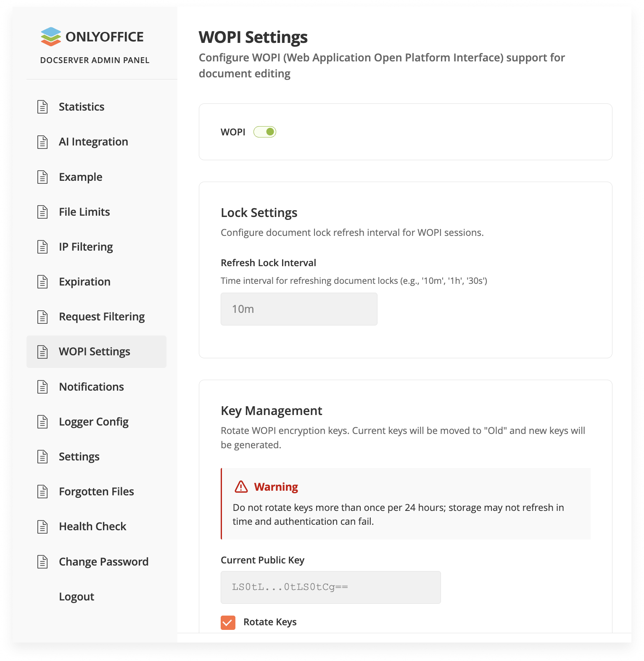Click the IP Filtering sidebar icon

tap(42, 247)
